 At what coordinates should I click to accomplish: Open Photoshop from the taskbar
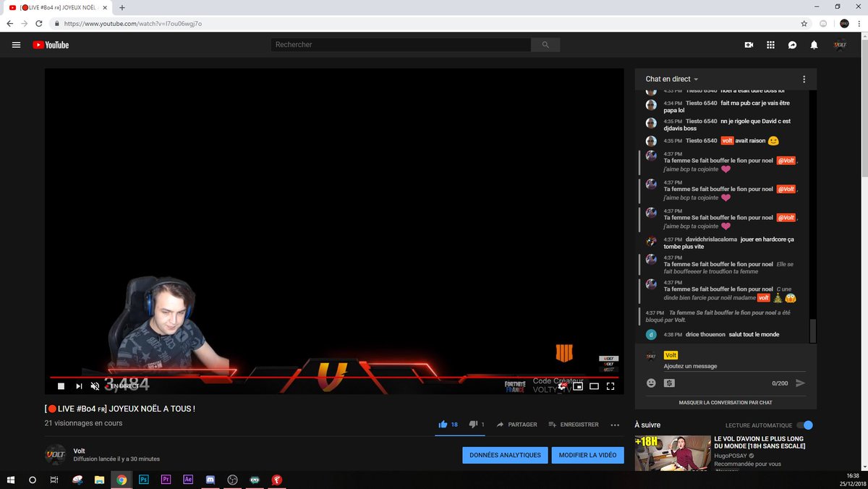click(x=143, y=480)
